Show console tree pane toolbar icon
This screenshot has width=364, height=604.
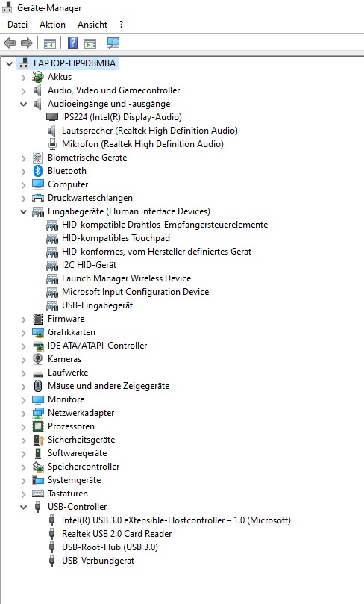click(50, 43)
